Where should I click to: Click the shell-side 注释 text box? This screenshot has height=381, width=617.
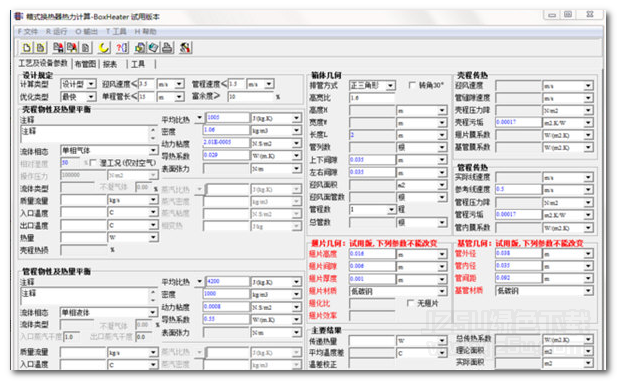tap(88, 134)
